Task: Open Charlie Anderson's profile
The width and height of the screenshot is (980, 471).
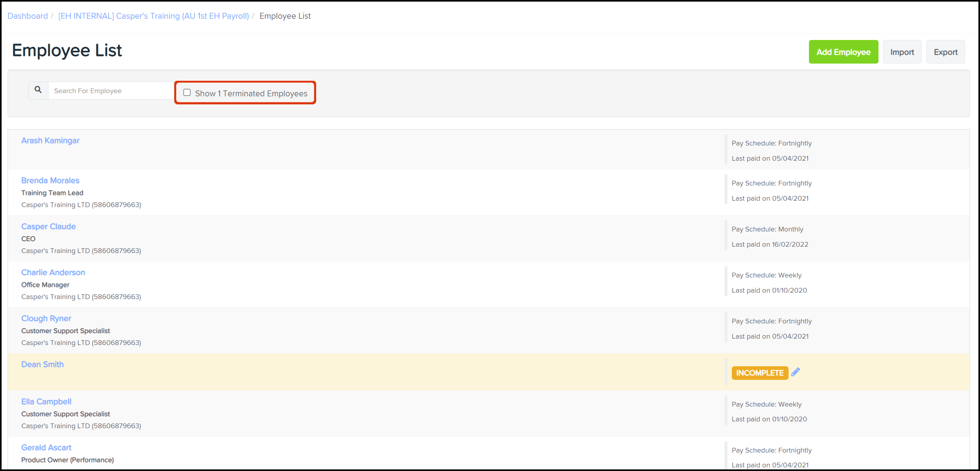Action: 53,273
